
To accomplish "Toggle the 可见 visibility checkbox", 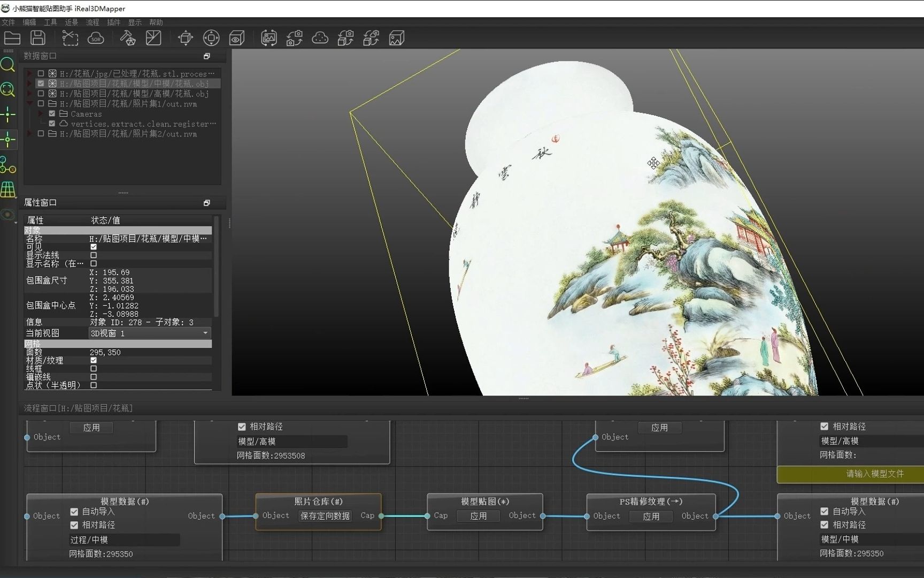I will [x=94, y=247].
